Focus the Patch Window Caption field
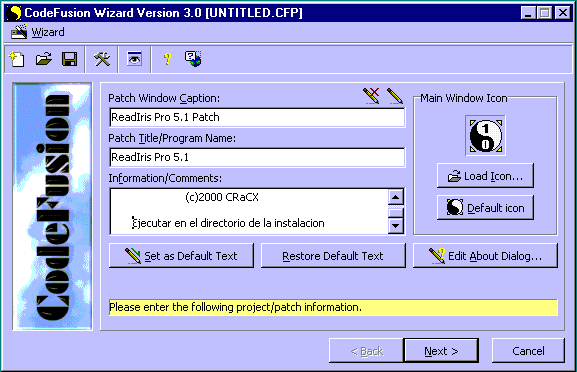 pyautogui.click(x=257, y=117)
